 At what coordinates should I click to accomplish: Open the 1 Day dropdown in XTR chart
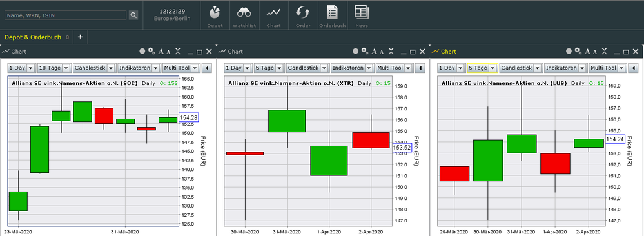coord(239,68)
